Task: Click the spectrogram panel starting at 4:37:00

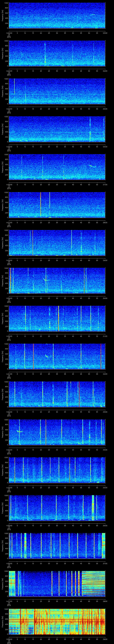Action: (57, 584)
